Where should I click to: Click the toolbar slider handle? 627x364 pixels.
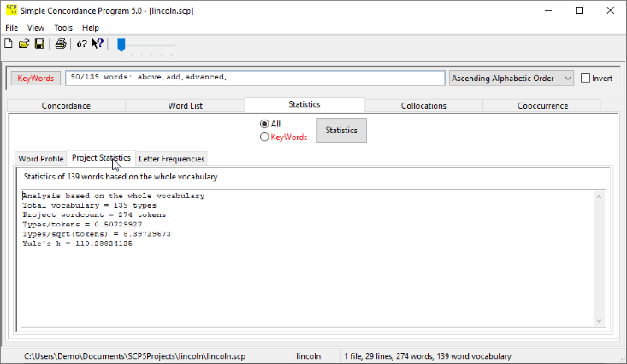121,44
